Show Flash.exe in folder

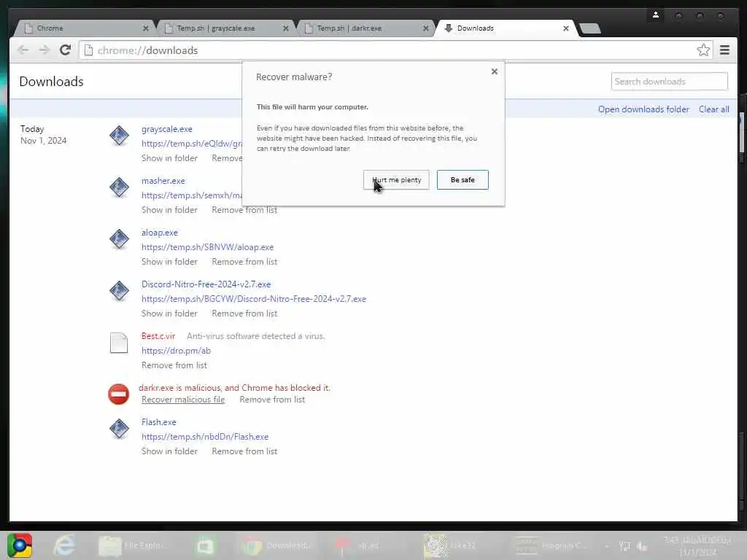pyautogui.click(x=169, y=451)
